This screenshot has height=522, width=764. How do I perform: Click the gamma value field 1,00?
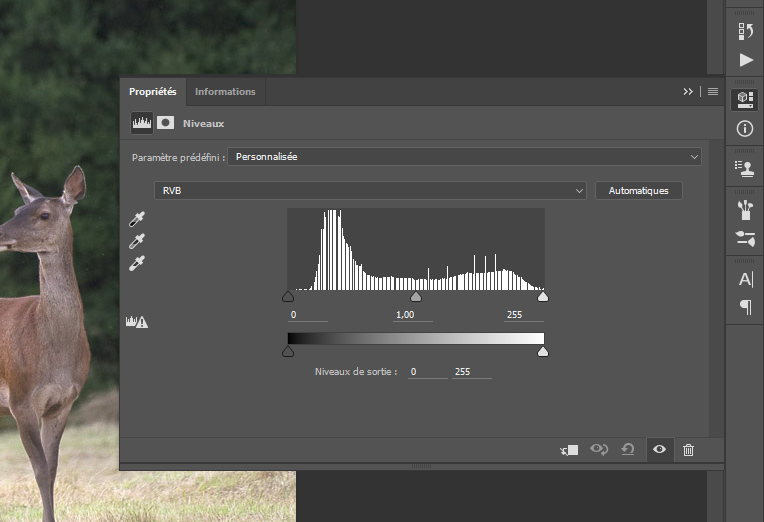[413, 315]
